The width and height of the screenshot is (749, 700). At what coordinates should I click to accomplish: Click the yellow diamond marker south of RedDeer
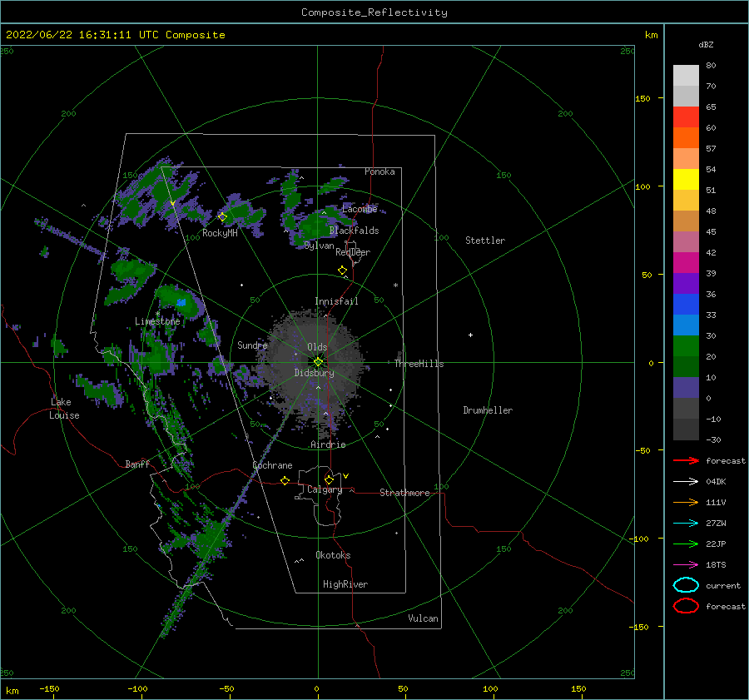[343, 271]
